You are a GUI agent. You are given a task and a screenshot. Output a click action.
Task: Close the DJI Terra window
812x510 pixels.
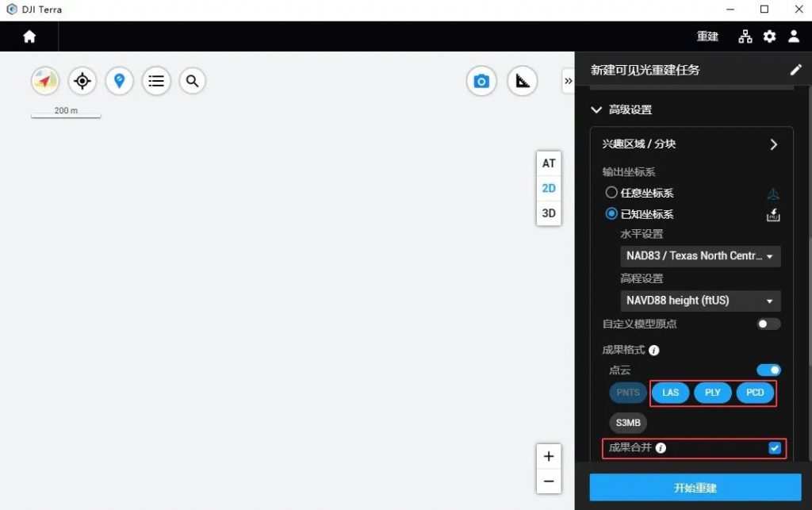799,10
